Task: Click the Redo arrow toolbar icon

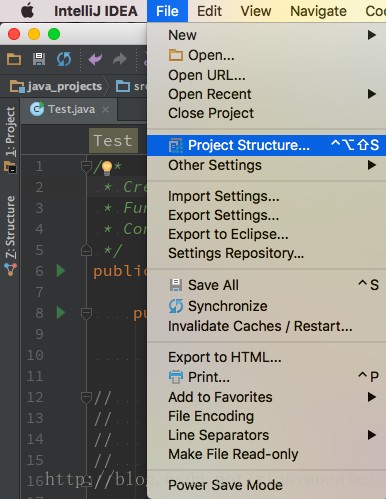Action: [120, 59]
